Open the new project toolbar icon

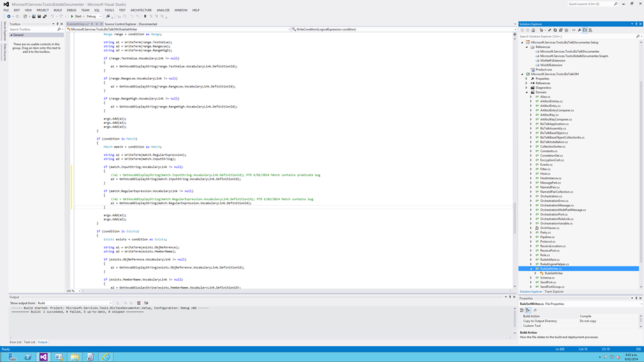tap(25, 16)
